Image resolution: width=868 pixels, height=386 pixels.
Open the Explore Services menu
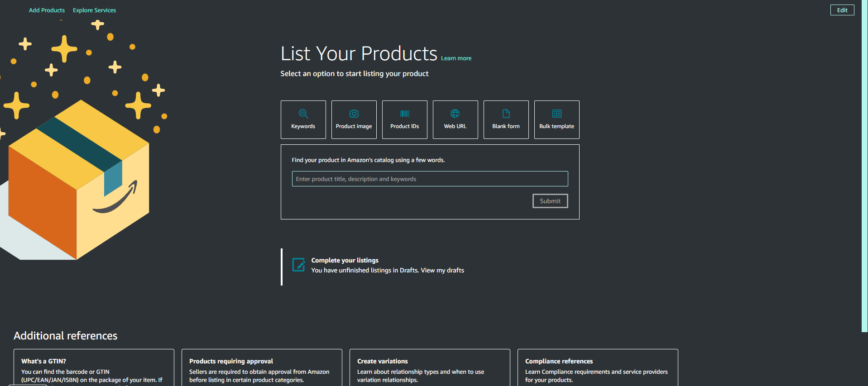[x=94, y=10]
